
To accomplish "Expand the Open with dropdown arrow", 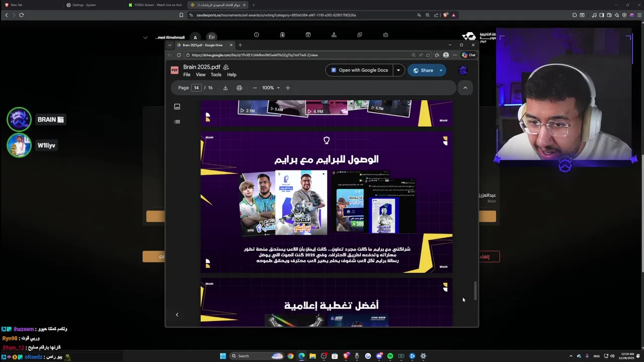I will click(398, 70).
